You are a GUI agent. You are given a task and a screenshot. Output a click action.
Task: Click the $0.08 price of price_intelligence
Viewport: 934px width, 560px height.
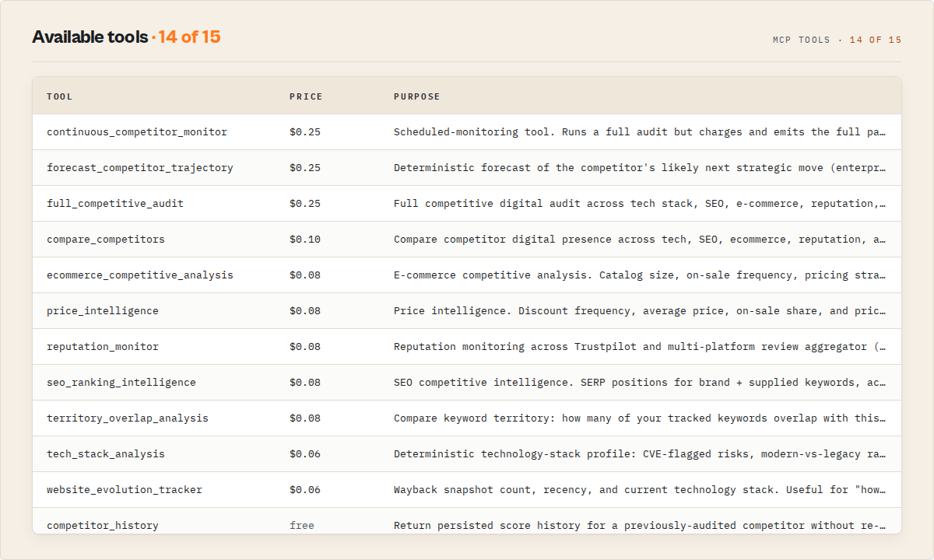[305, 311]
